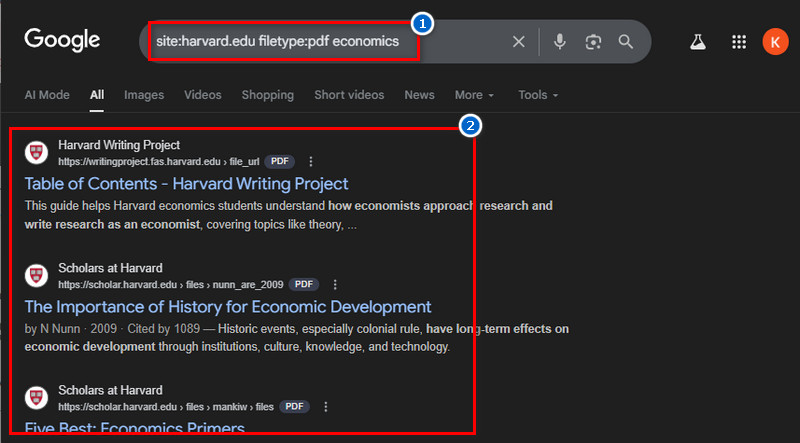Clear the search box text
The height and width of the screenshot is (443, 800).
tap(518, 42)
